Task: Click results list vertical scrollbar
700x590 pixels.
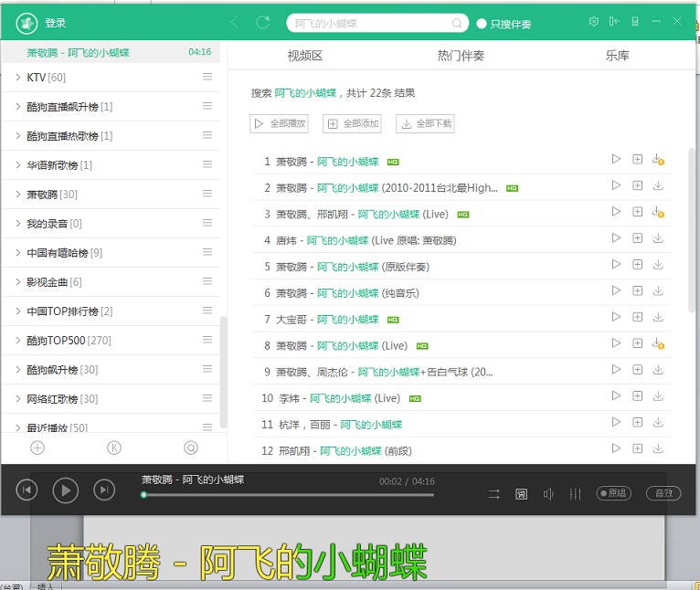Action: tap(692, 232)
